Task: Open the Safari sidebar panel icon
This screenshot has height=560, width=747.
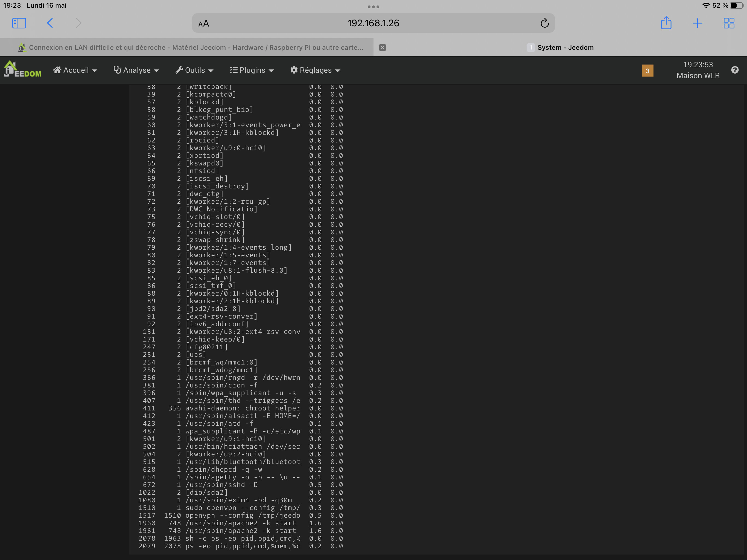Action: pos(19,23)
